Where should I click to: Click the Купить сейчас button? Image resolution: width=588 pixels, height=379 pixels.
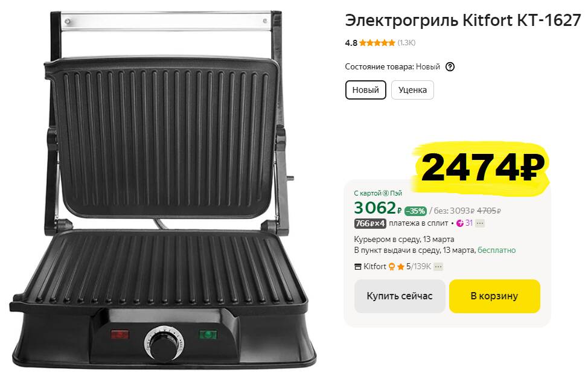coord(400,296)
